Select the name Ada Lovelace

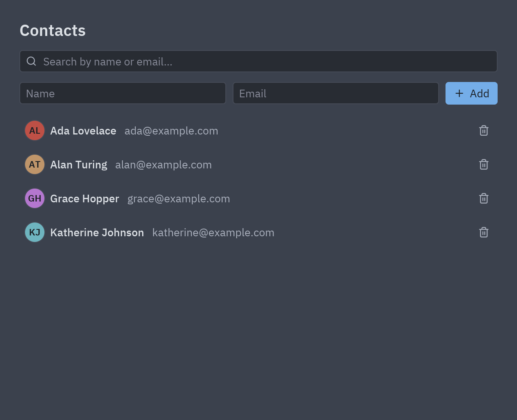[83, 131]
